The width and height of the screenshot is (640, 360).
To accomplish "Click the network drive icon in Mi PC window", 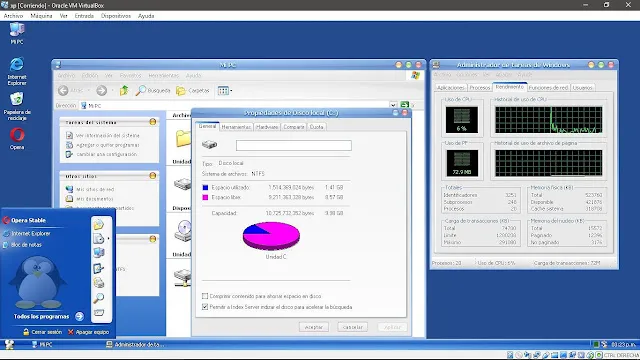I will point(182,278).
